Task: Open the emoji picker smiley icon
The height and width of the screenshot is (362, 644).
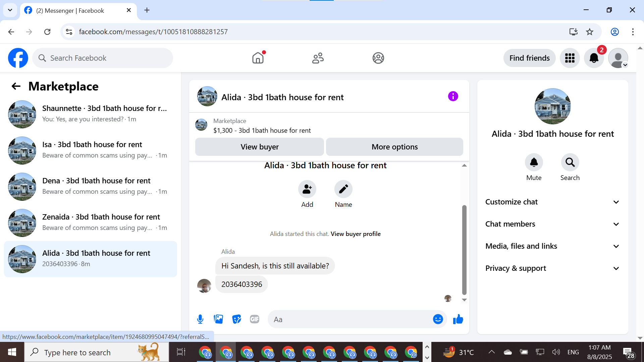Action: 438,319
